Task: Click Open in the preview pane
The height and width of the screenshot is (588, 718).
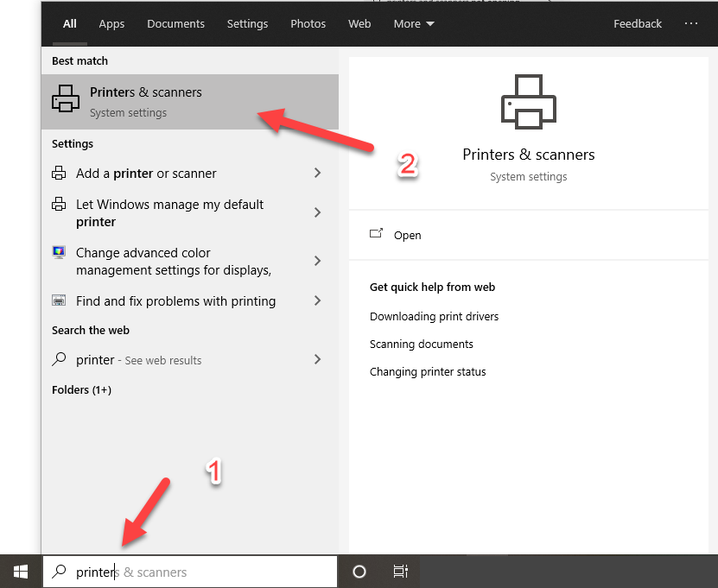Action: [x=407, y=235]
